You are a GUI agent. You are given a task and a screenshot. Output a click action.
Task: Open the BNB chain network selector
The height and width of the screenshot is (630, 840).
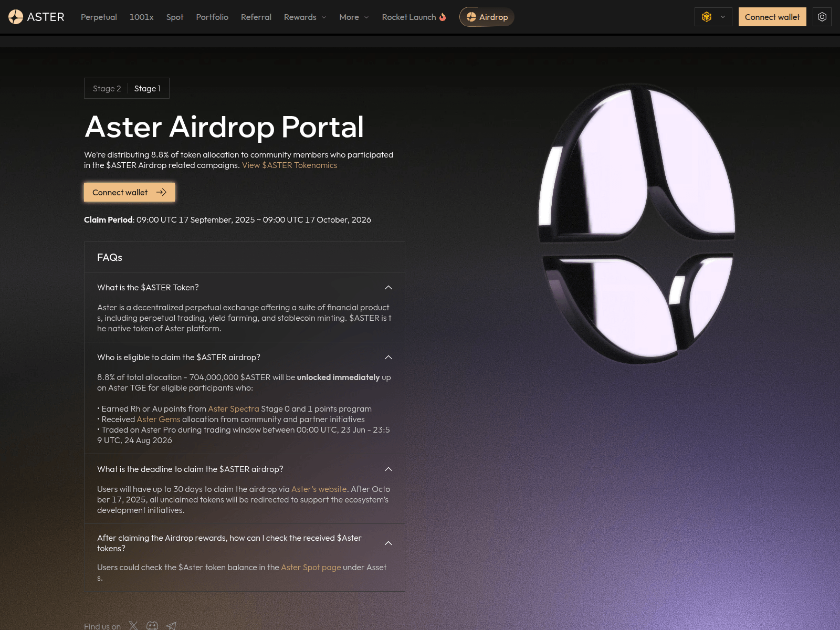[x=713, y=17]
